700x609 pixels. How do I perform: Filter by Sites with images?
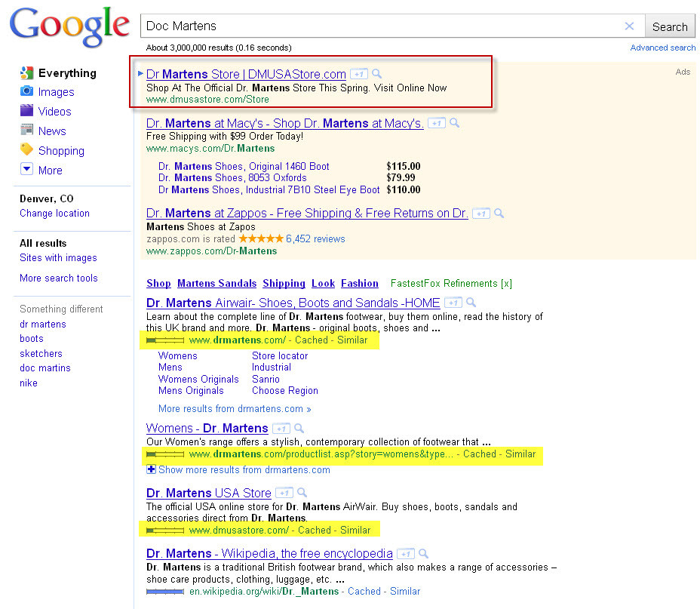tap(58, 257)
